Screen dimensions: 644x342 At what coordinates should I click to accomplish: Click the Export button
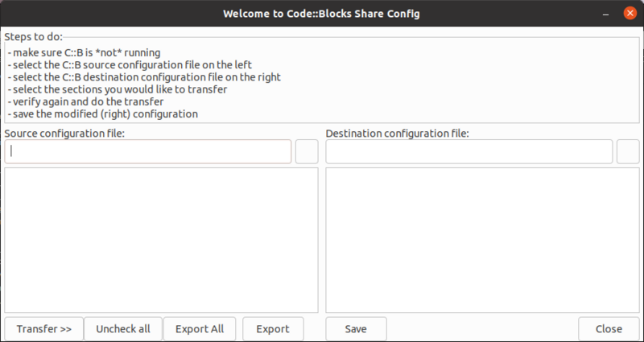(x=273, y=329)
